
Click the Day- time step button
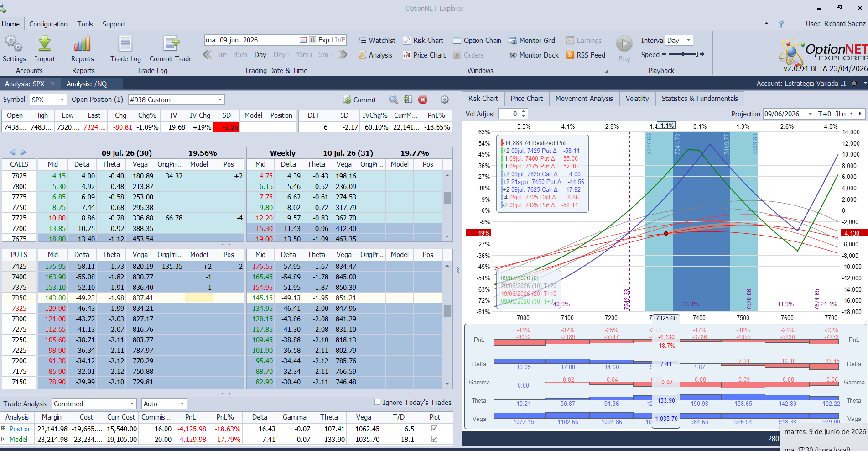click(261, 55)
